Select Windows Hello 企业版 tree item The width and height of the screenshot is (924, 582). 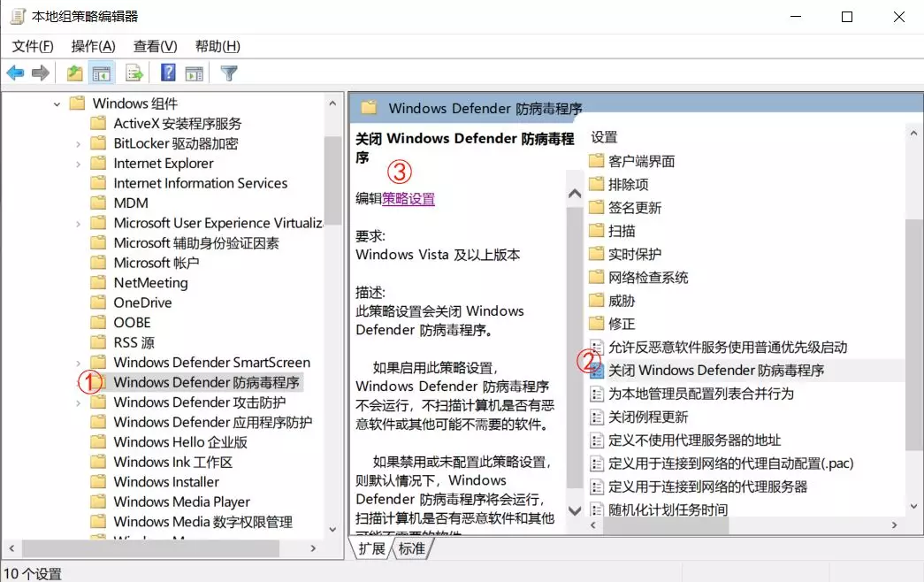(180, 442)
